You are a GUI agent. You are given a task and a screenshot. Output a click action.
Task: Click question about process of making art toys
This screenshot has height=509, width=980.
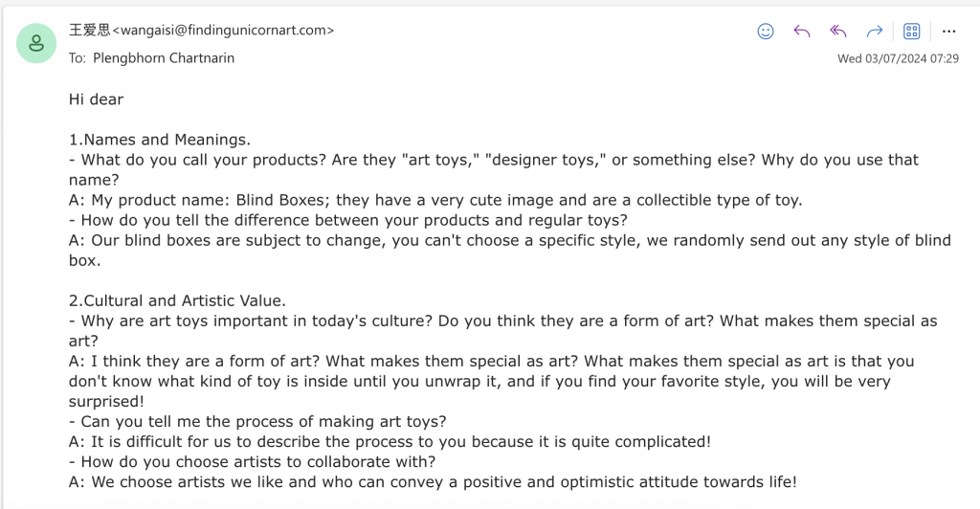pyautogui.click(x=257, y=422)
